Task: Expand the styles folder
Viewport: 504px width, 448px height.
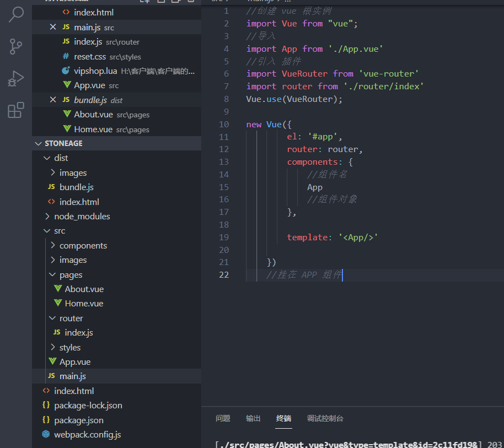Action: 117,348
